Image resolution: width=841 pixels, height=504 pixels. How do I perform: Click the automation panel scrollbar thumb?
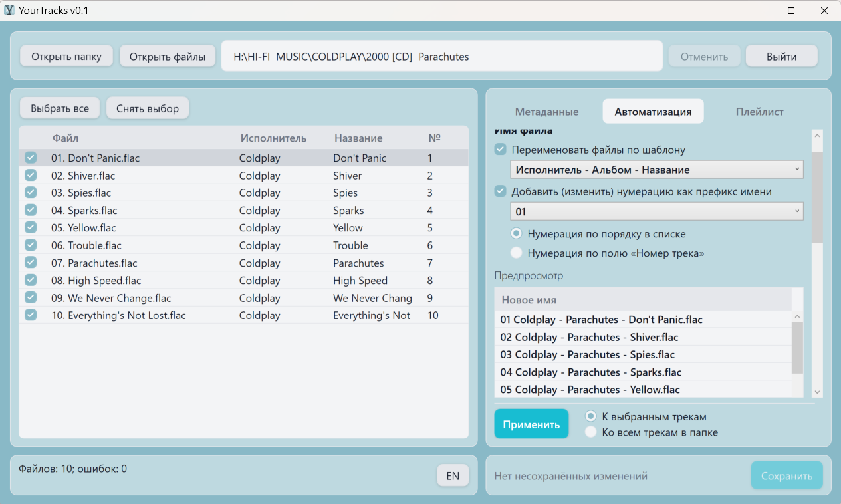(817, 197)
